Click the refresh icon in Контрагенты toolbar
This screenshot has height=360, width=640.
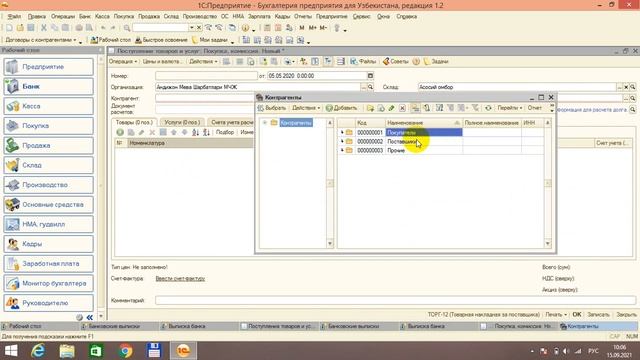click(x=488, y=108)
